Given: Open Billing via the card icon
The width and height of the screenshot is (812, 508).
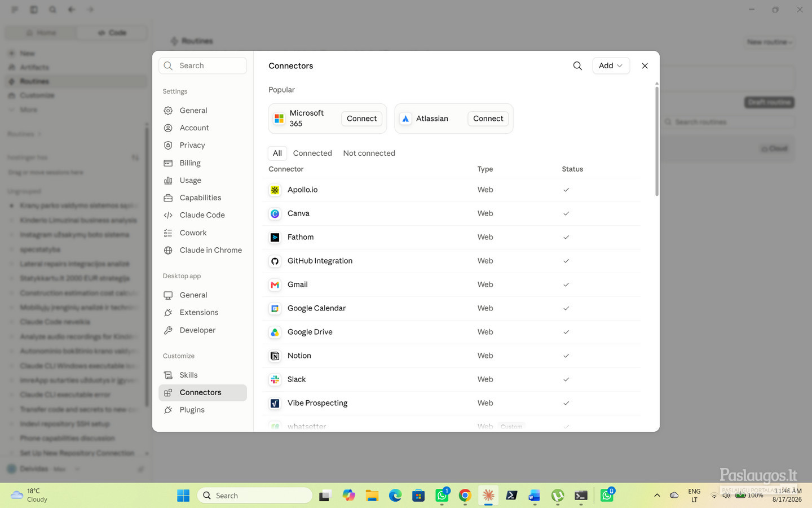Looking at the screenshot, I should [168, 163].
